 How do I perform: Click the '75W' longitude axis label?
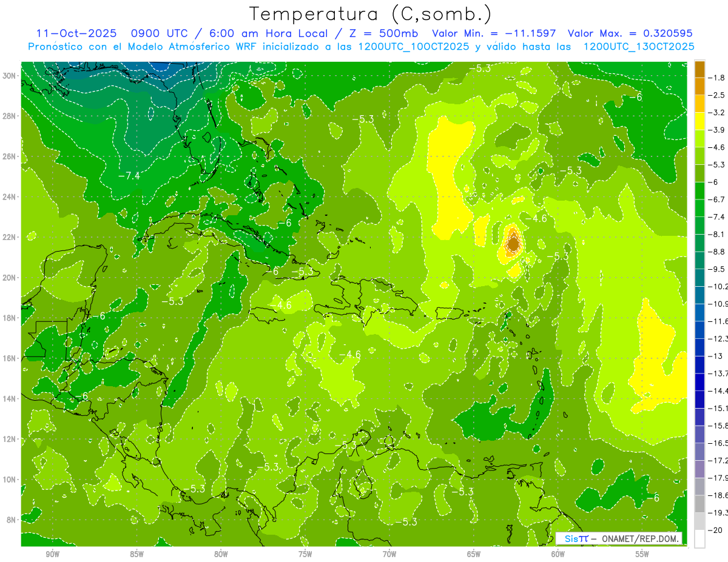coord(305,554)
